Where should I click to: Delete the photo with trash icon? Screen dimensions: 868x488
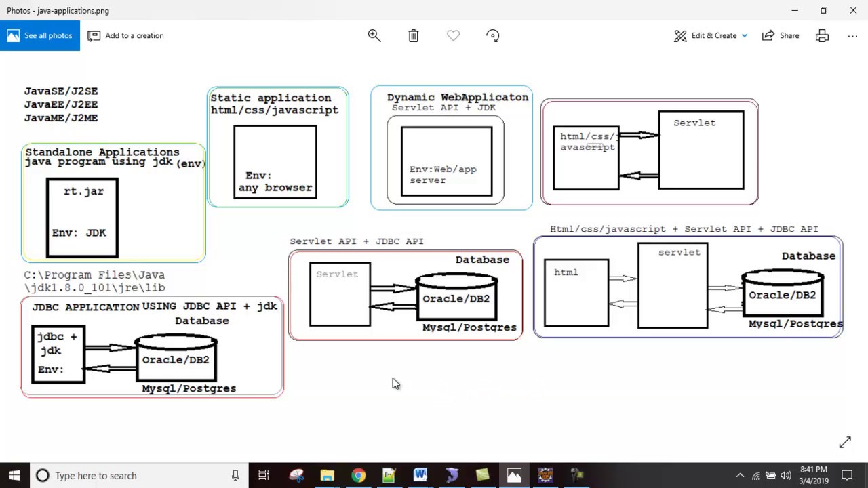coord(414,35)
